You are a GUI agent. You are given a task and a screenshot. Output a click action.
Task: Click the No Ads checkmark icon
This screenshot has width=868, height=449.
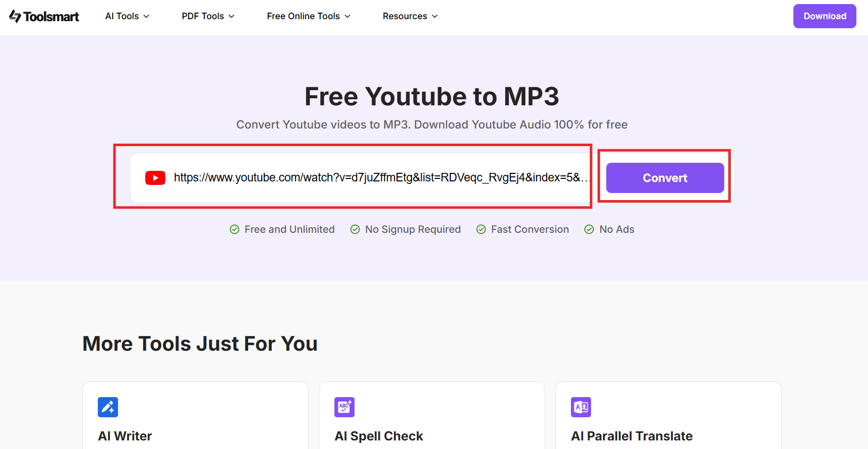click(589, 229)
